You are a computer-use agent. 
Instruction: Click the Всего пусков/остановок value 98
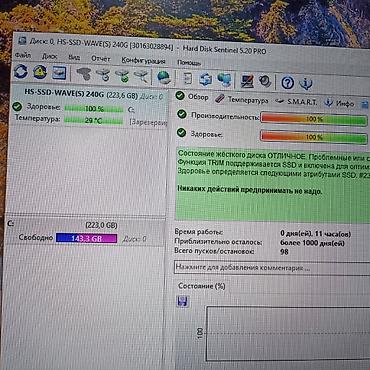tap(284, 252)
